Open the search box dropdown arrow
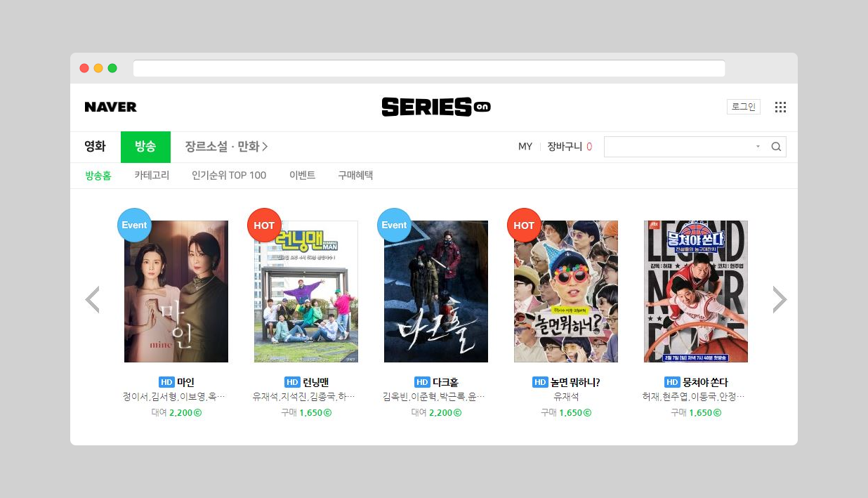 pos(758,147)
